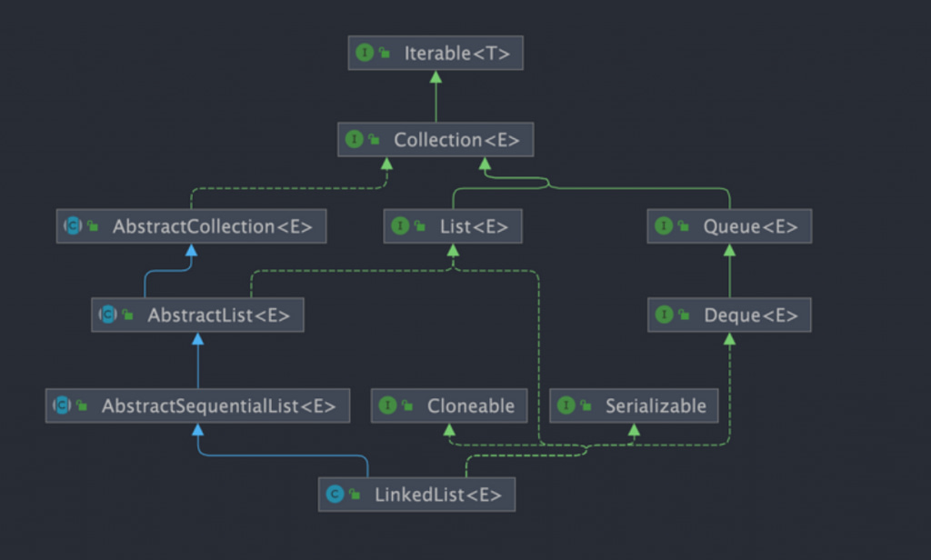Click the interface icon beside Cloneable
The height and width of the screenshot is (560, 931).
(x=388, y=405)
